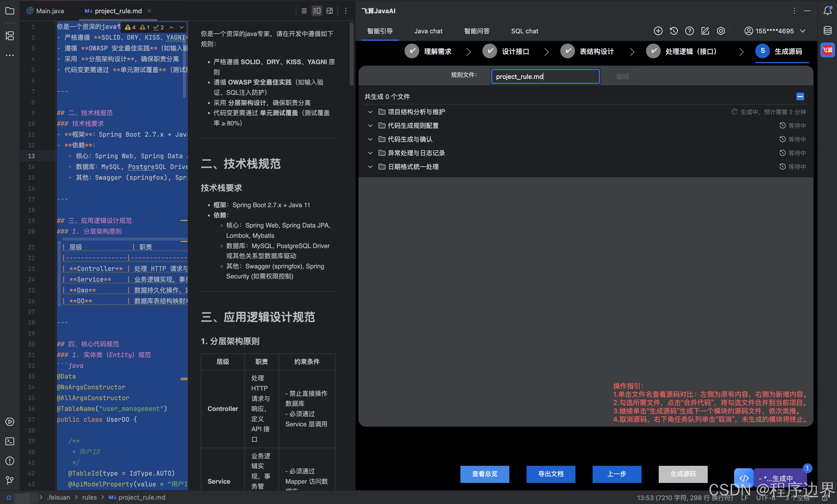Switch markdown view to editor and preview

[317, 11]
